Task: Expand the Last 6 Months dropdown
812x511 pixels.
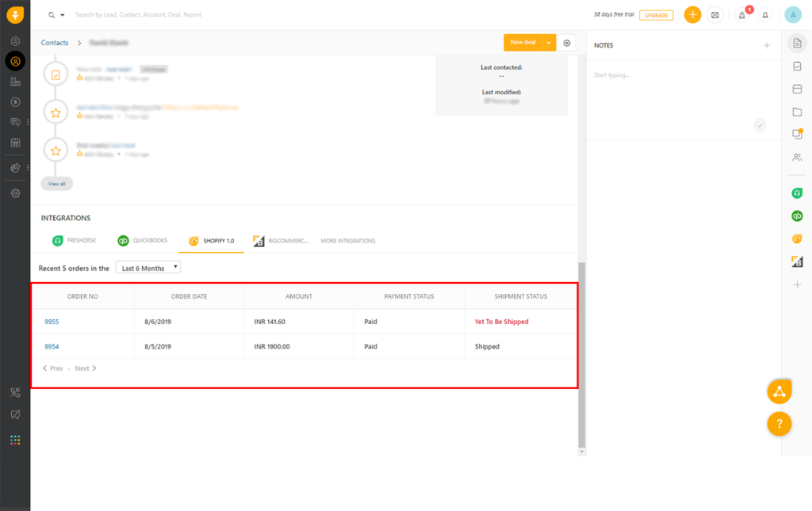Action: (x=148, y=268)
